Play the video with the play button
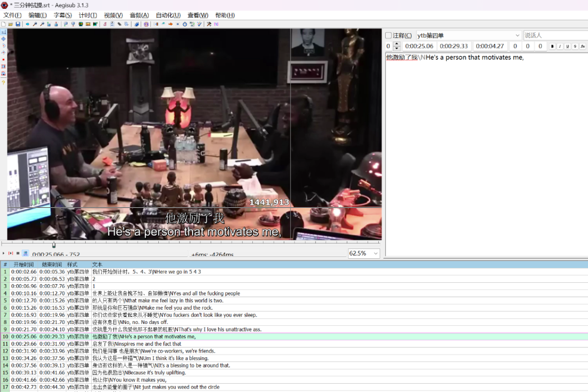The height and width of the screenshot is (392, 588). [4, 253]
